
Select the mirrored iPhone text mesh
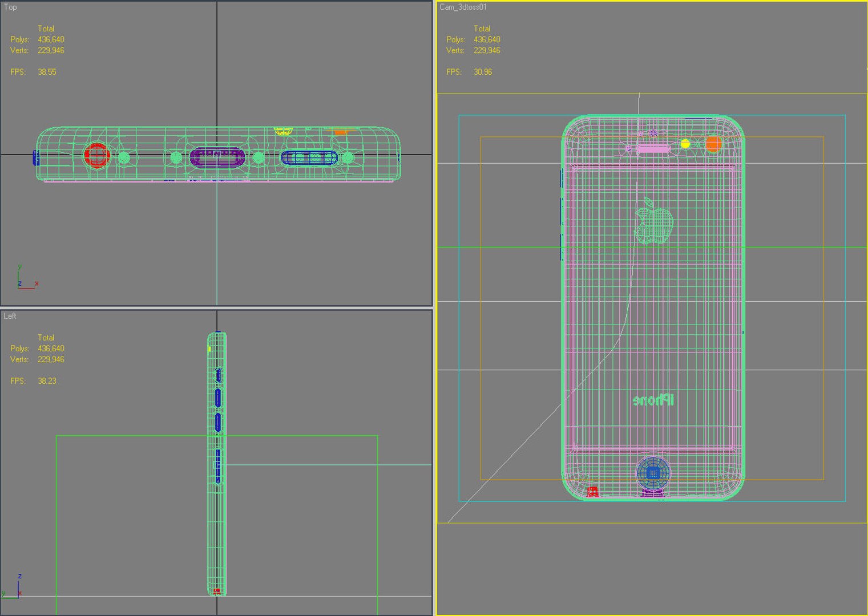pyautogui.click(x=653, y=400)
